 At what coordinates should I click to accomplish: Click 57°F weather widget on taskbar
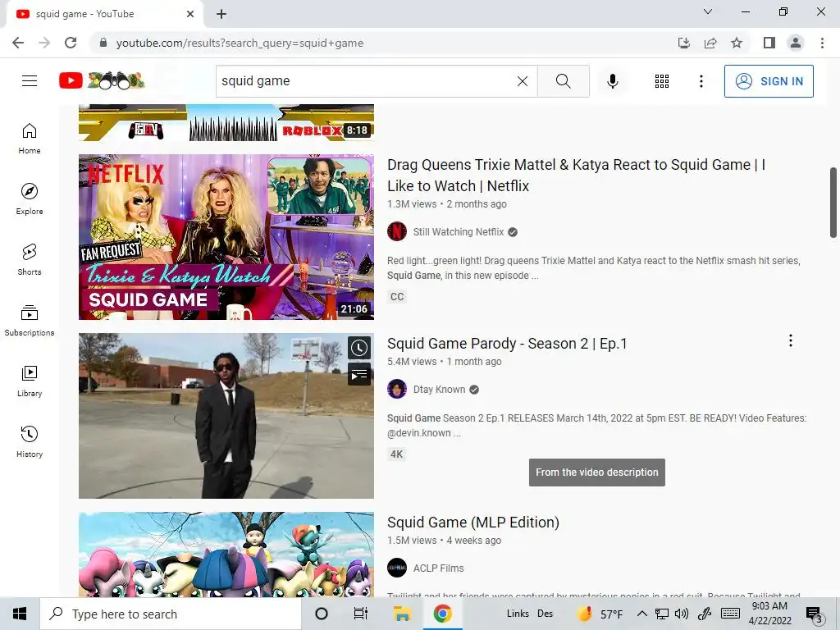600,614
